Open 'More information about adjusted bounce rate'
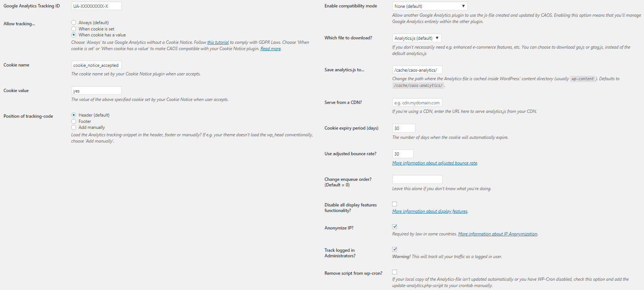 (434, 163)
